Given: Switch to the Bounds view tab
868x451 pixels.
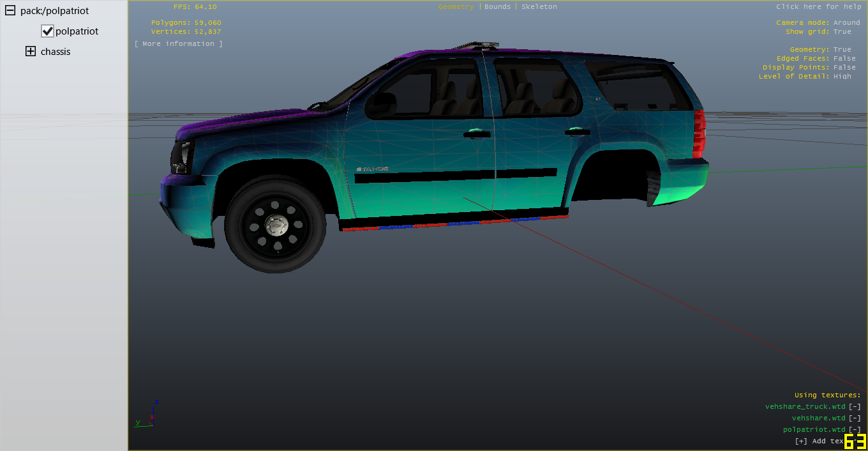Looking at the screenshot, I should (497, 6).
